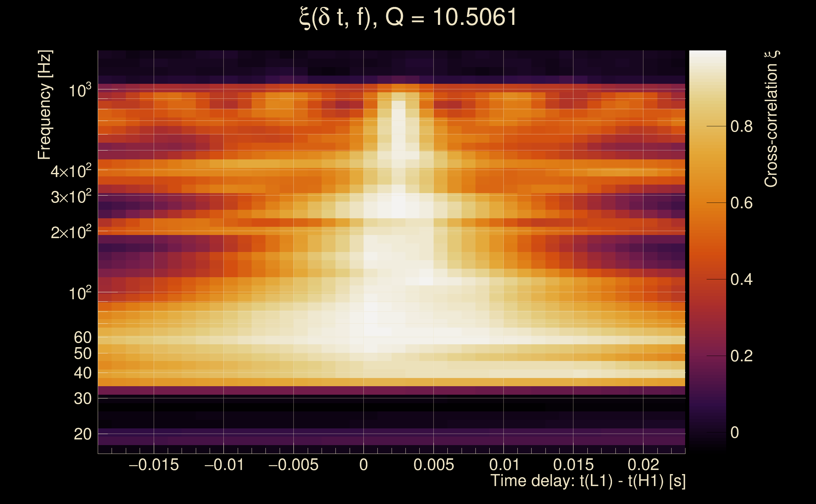816x504 pixels.
Task: Click the 60 Hz tick label
Action: tap(83, 337)
